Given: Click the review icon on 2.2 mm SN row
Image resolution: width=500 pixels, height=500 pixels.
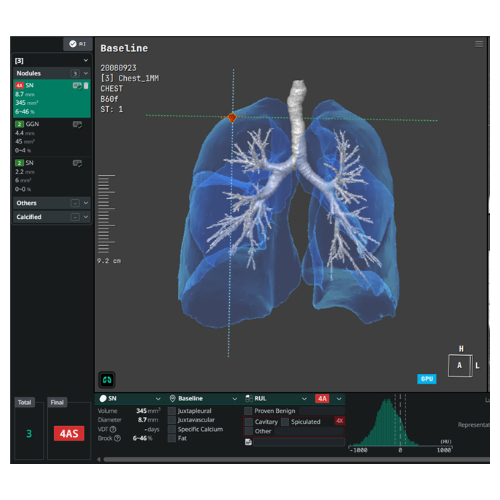Looking at the screenshot, I should click(77, 163).
